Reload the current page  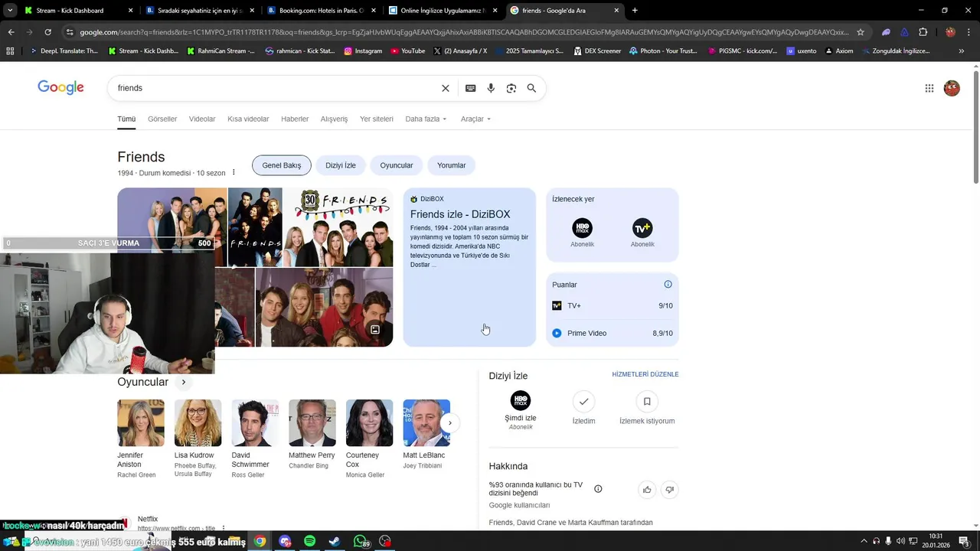pos(47,32)
